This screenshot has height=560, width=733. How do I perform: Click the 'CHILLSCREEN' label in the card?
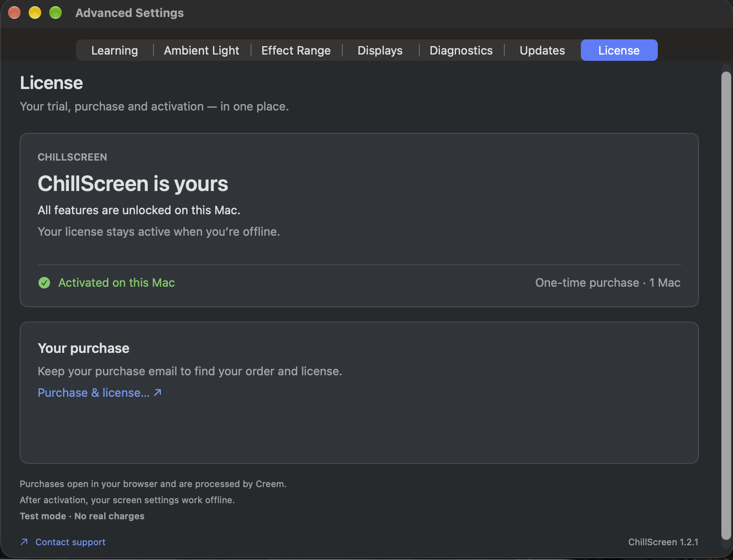pos(72,157)
